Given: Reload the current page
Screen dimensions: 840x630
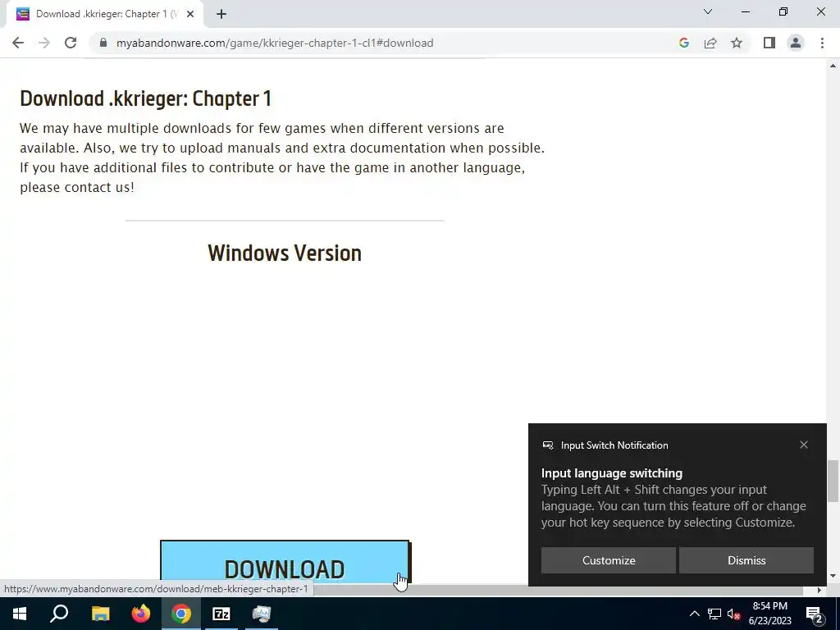Looking at the screenshot, I should pos(71,43).
